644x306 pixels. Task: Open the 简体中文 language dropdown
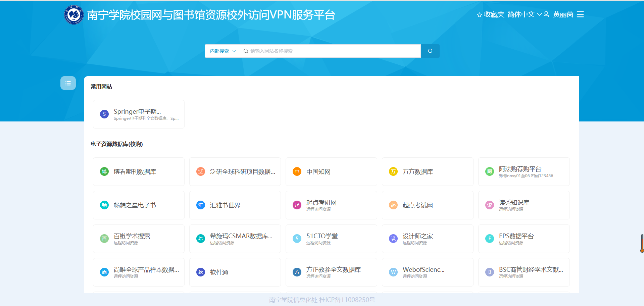pyautogui.click(x=525, y=14)
